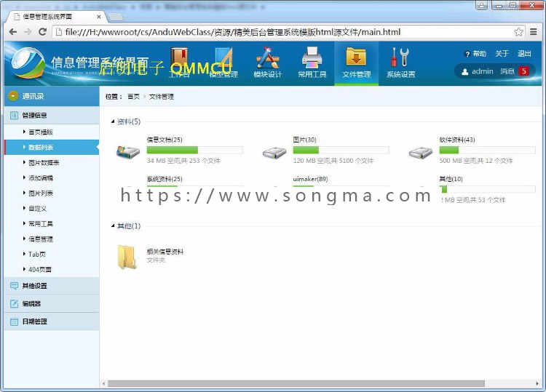Select 图片列表 in sidebar

pyautogui.click(x=40, y=193)
